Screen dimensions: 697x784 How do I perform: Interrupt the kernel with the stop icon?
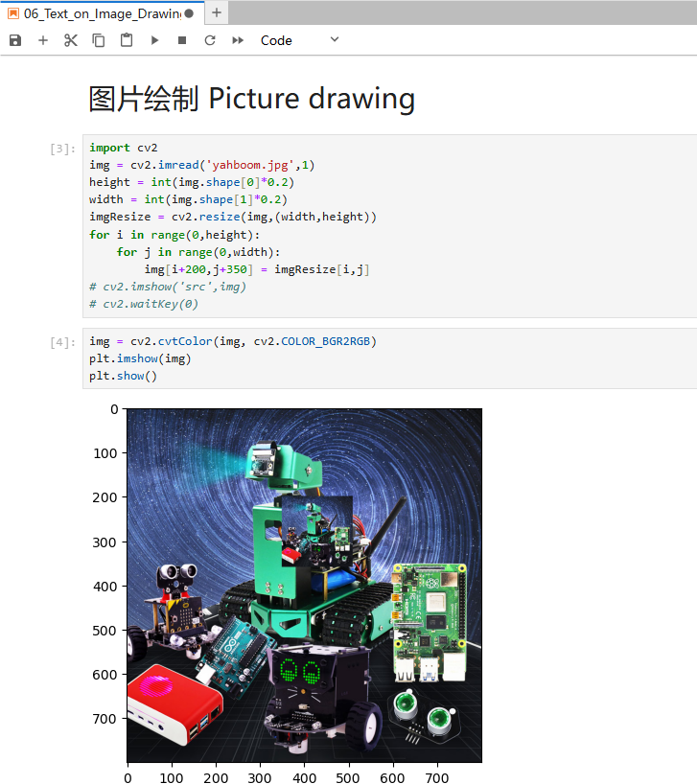point(182,40)
